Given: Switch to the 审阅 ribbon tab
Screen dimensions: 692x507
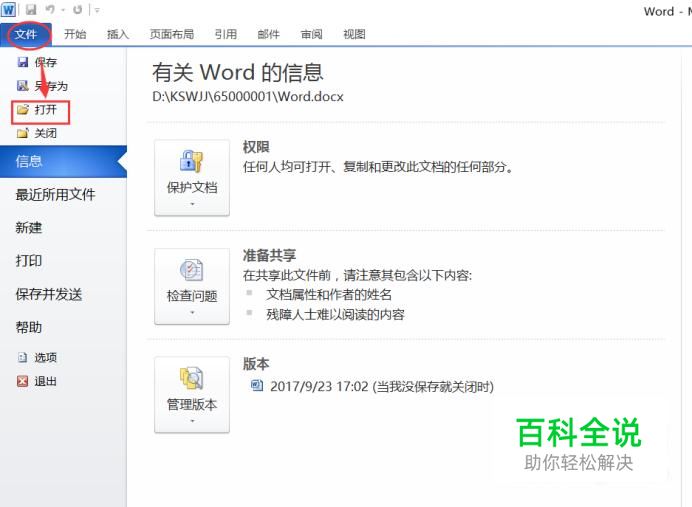Looking at the screenshot, I should [x=312, y=34].
